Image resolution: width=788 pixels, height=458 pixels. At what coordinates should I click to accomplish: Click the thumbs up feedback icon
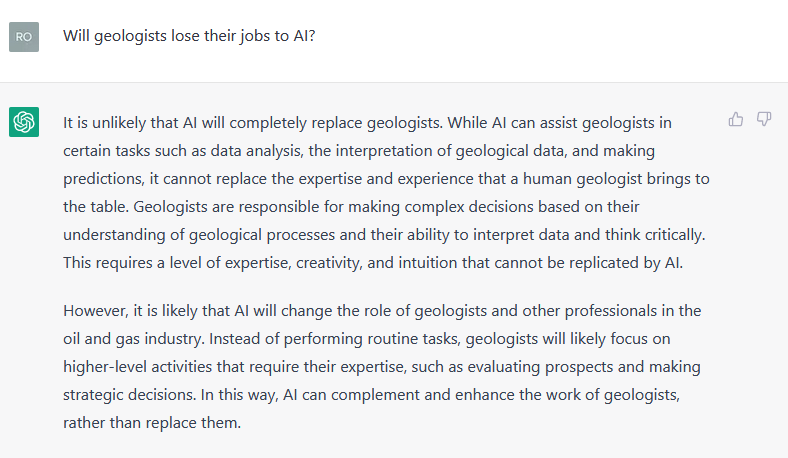tap(736, 119)
